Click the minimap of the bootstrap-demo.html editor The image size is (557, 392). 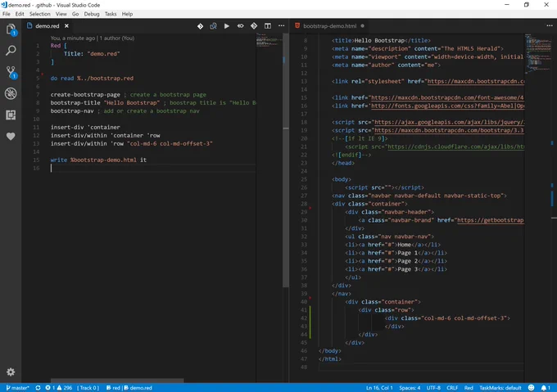(537, 53)
